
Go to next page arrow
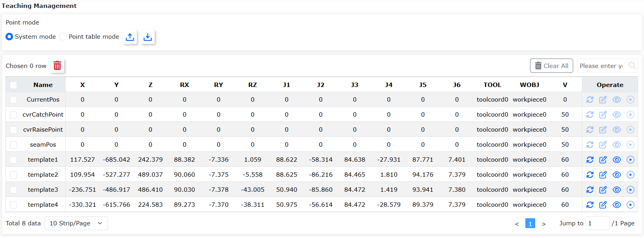544,224
